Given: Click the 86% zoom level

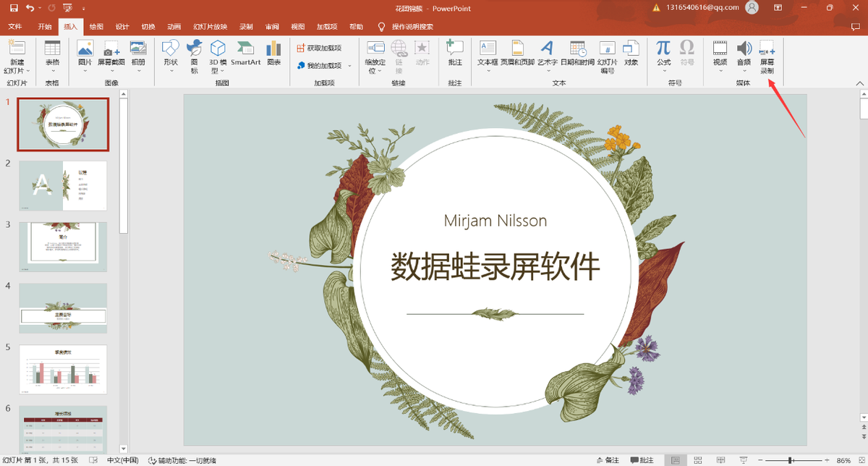Looking at the screenshot, I should coord(843,460).
